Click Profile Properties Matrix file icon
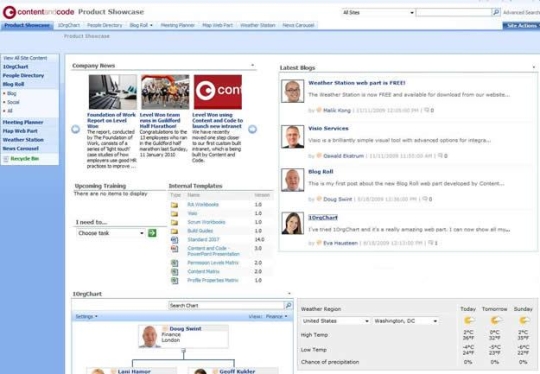This screenshot has height=374, width=540. pyautogui.click(x=175, y=280)
